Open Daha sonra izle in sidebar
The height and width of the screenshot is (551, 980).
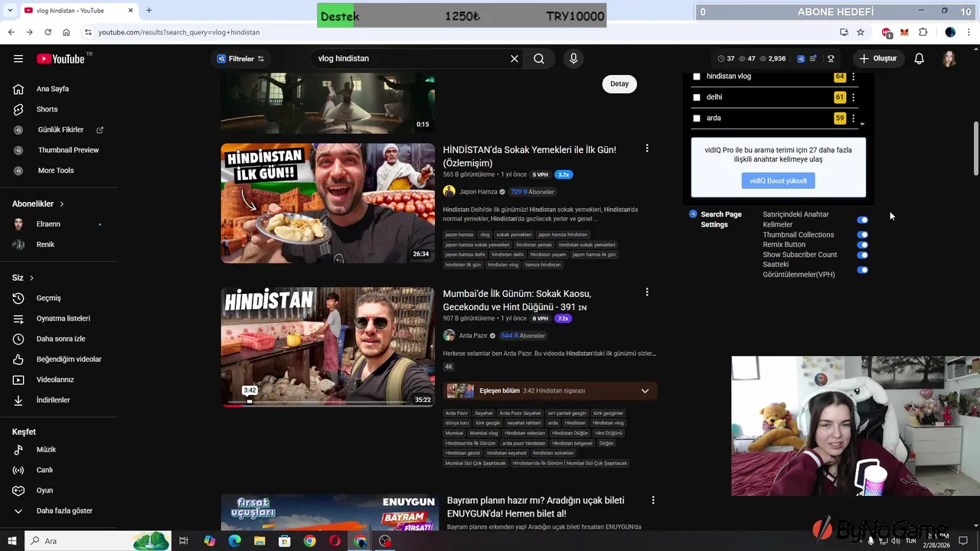(60, 339)
